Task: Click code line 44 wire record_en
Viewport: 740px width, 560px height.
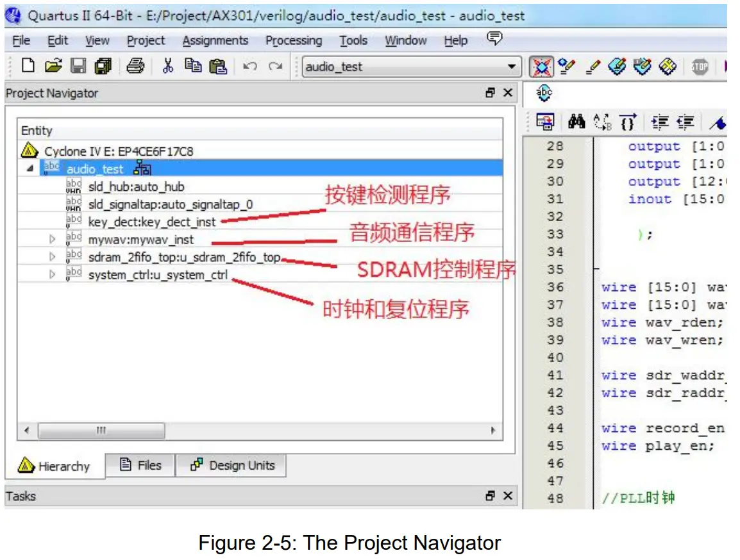Action: 662,428
